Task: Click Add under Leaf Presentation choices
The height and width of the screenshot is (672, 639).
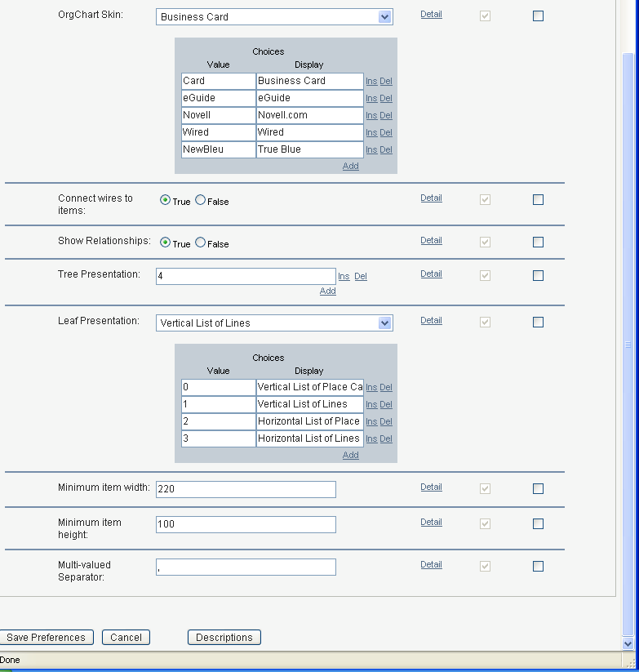Action: 350,455
